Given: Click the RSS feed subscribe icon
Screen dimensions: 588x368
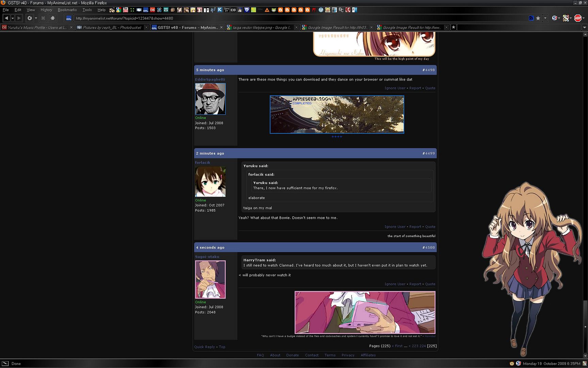Looking at the screenshot, I should [x=531, y=18].
